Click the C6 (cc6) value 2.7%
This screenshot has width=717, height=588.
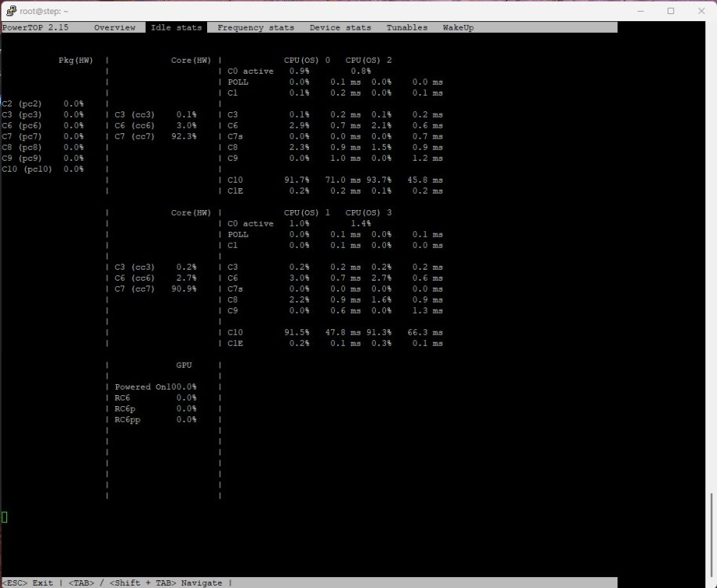tap(187, 278)
